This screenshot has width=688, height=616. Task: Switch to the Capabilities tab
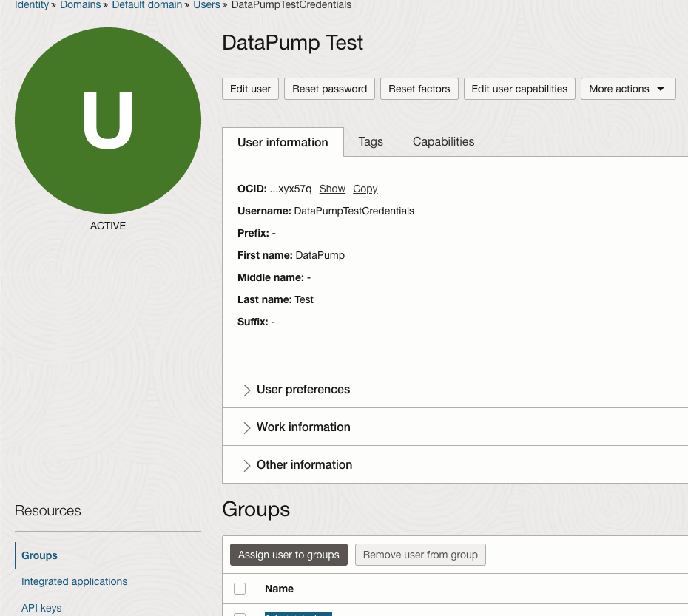point(443,142)
